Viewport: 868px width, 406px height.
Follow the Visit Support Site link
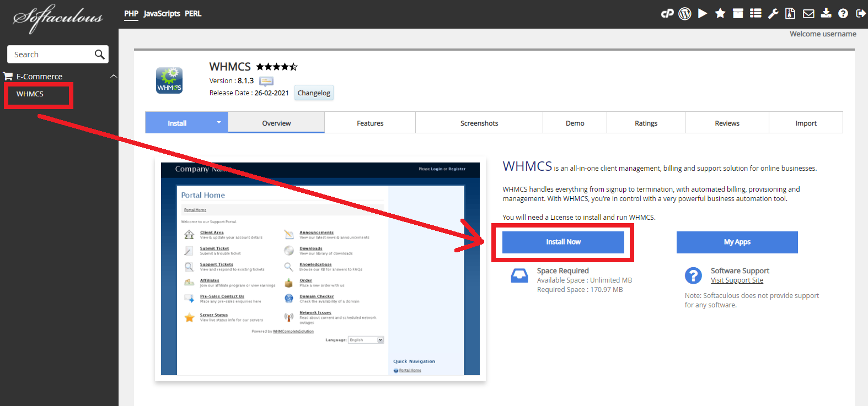point(737,280)
